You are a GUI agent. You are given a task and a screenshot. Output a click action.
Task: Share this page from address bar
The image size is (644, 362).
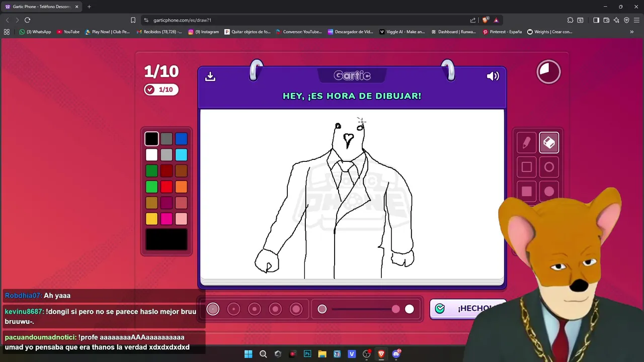click(x=473, y=20)
